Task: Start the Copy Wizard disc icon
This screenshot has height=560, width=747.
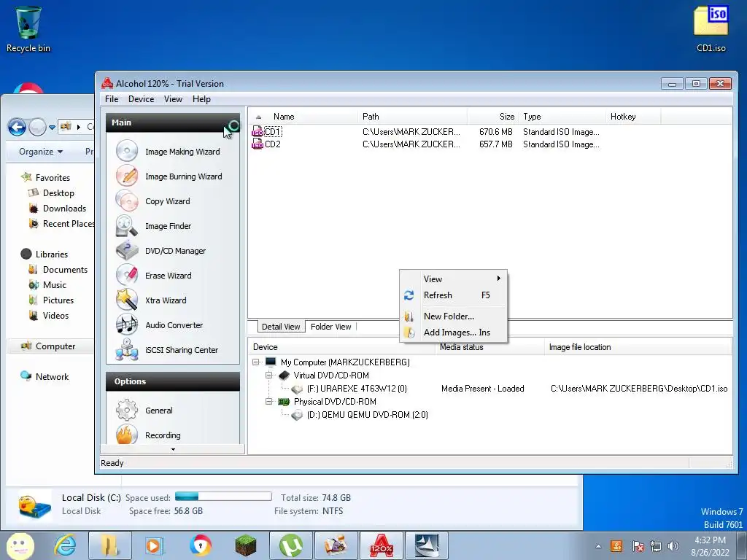Action: 127,201
